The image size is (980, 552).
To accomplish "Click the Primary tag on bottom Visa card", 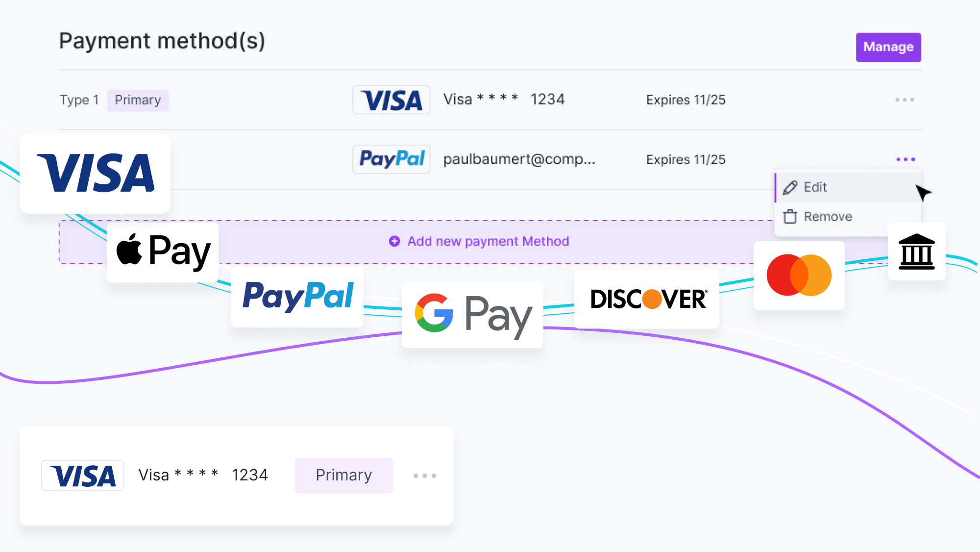I will (343, 475).
